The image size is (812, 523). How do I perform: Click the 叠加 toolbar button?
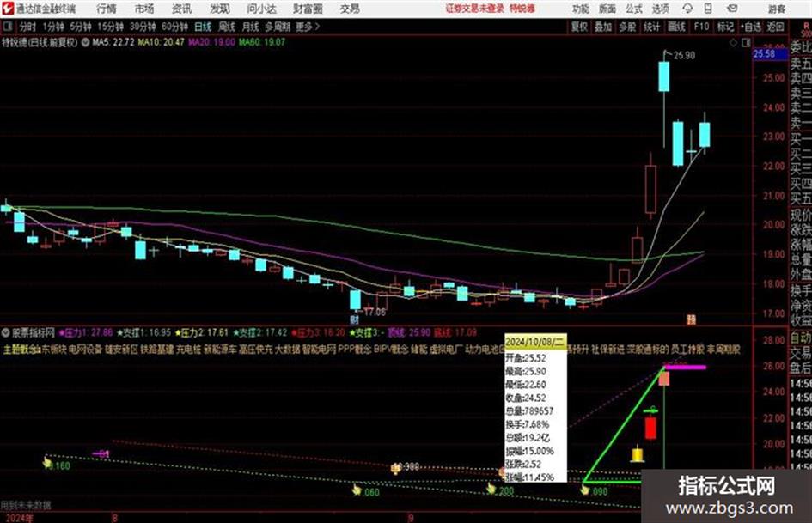pyautogui.click(x=603, y=27)
